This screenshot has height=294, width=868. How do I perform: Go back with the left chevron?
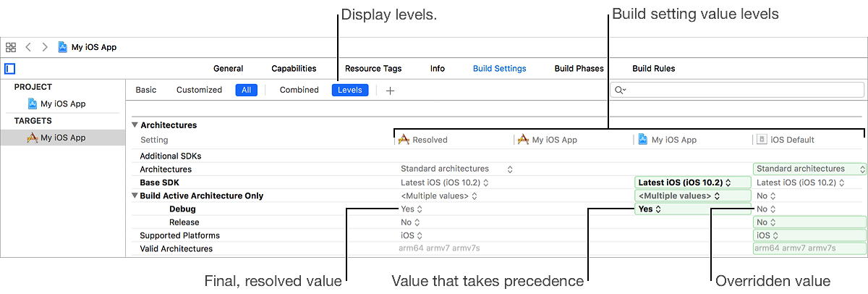28,47
